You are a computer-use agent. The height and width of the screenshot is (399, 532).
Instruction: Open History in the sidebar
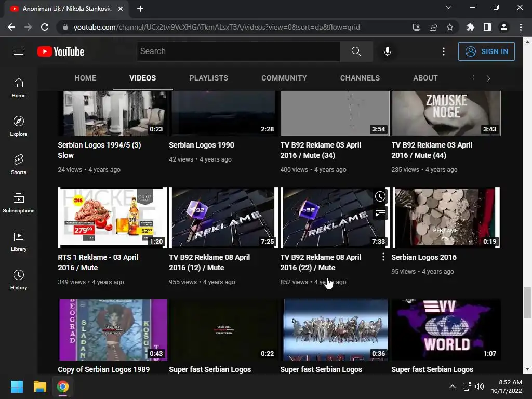tap(19, 279)
